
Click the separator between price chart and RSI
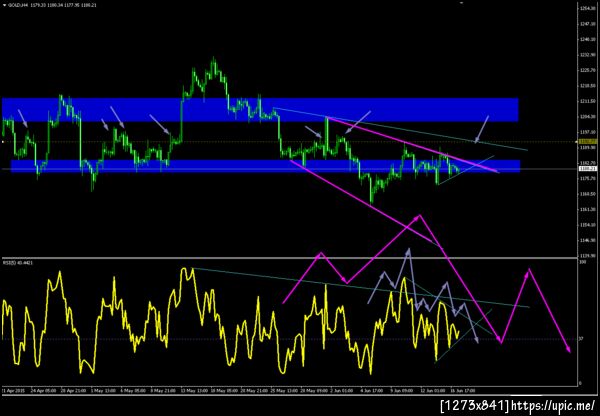tap(289, 258)
